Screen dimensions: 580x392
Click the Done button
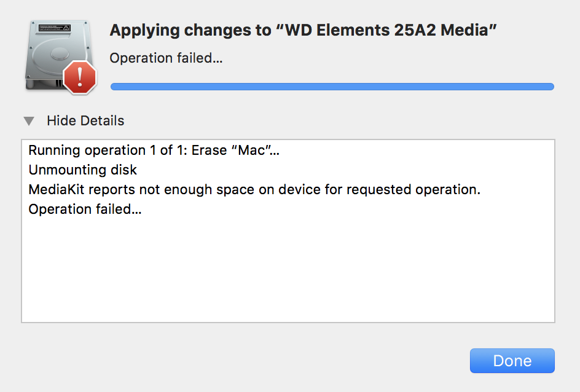512,361
